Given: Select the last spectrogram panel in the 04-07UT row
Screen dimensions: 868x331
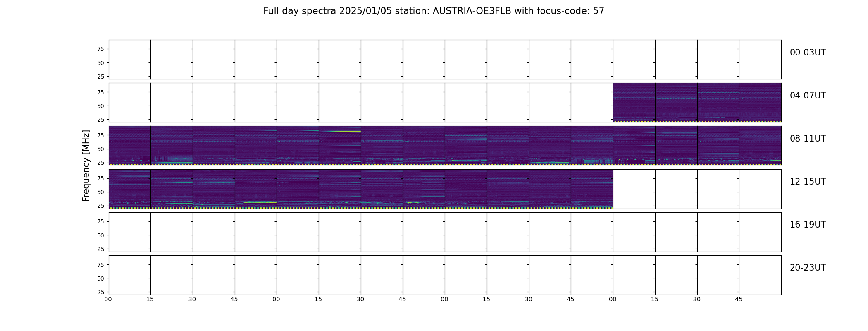Looking at the screenshot, I should 760,103.
